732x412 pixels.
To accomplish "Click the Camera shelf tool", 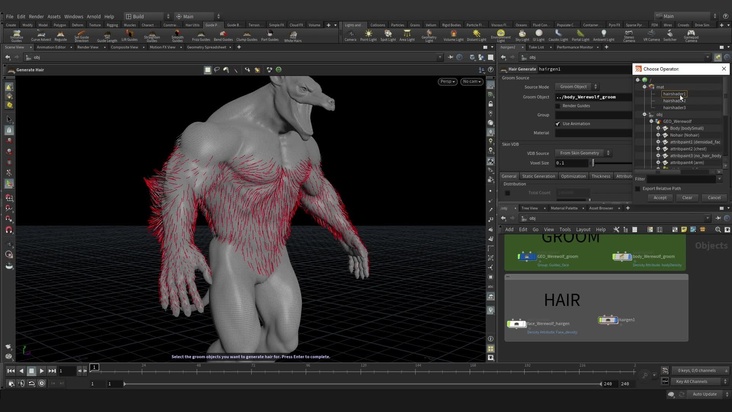I will click(x=350, y=36).
